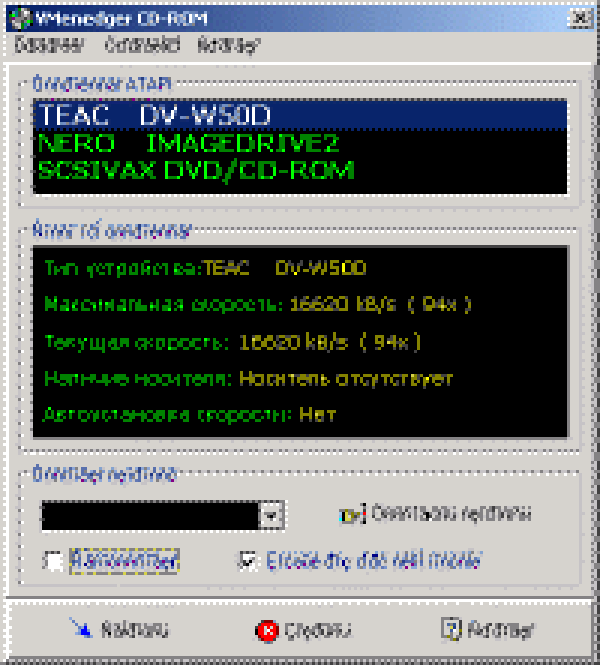Click the yellow key icon button beside combo box
The width and height of the screenshot is (600, 665).
tap(435, 514)
